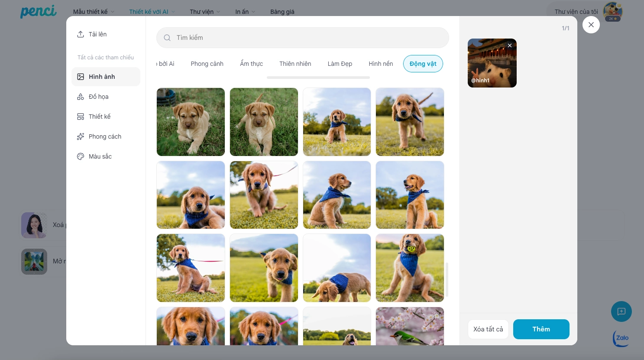The height and width of the screenshot is (360, 644).
Task: Click the upload icon next to Tải lên
Action: (81, 34)
